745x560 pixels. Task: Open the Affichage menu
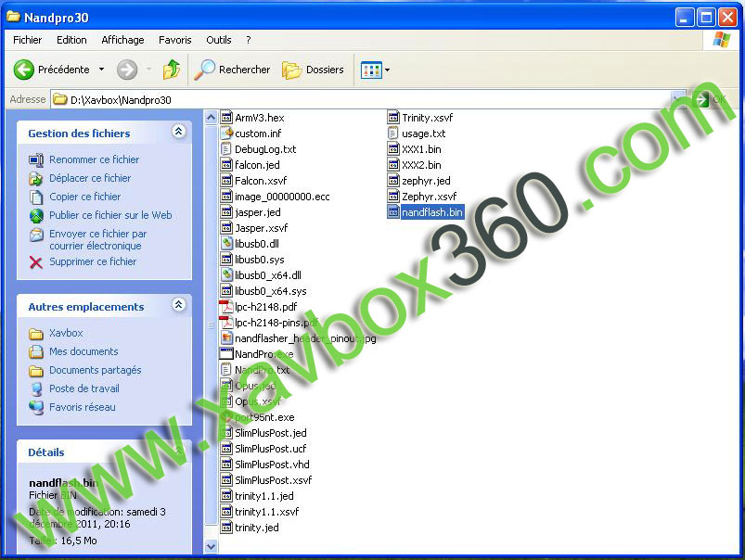click(x=122, y=40)
